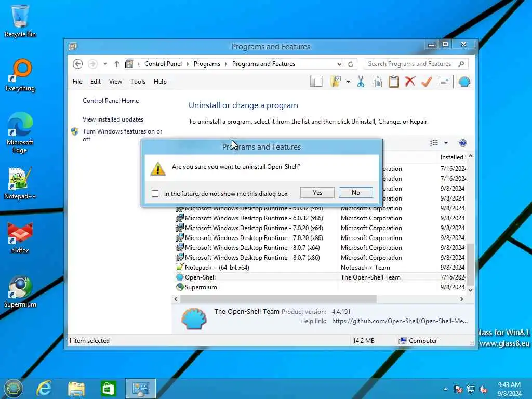The width and height of the screenshot is (532, 399).
Task: Select Notepad++ (64-bit x64) row
Action: pos(320,268)
